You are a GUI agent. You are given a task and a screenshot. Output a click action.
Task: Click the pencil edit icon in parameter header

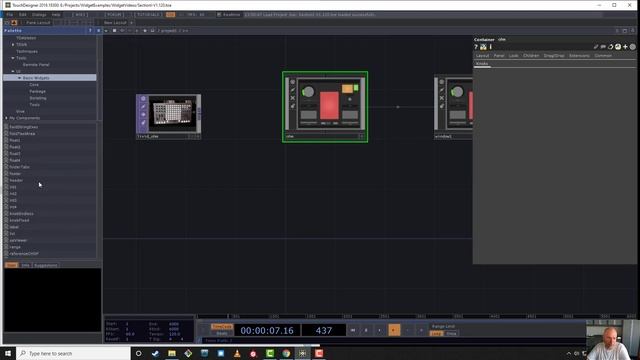tap(596, 47)
